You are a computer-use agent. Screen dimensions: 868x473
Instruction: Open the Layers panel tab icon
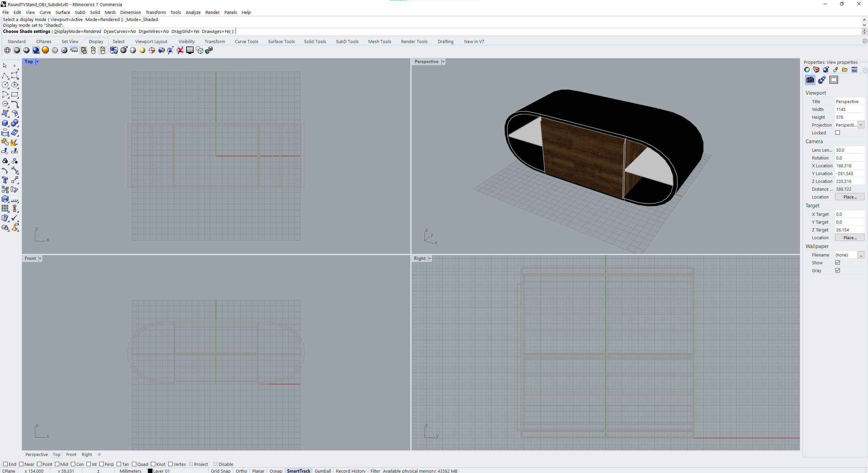click(816, 70)
